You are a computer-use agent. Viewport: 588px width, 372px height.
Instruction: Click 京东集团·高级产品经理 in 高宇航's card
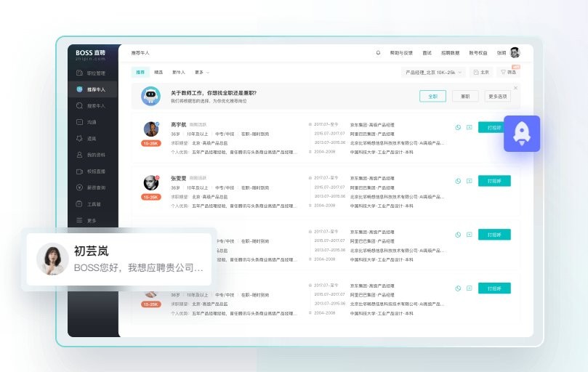(372, 125)
